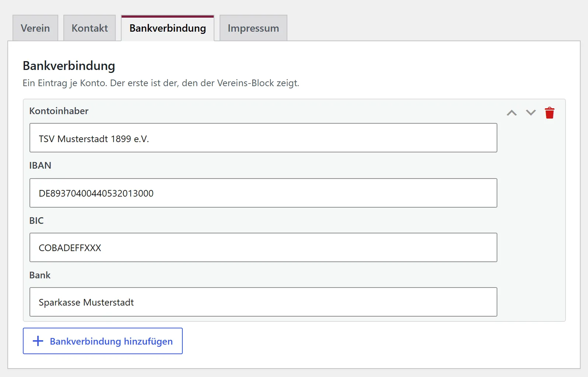This screenshot has height=377, width=588.
Task: Click the BIC label
Action: (36, 221)
